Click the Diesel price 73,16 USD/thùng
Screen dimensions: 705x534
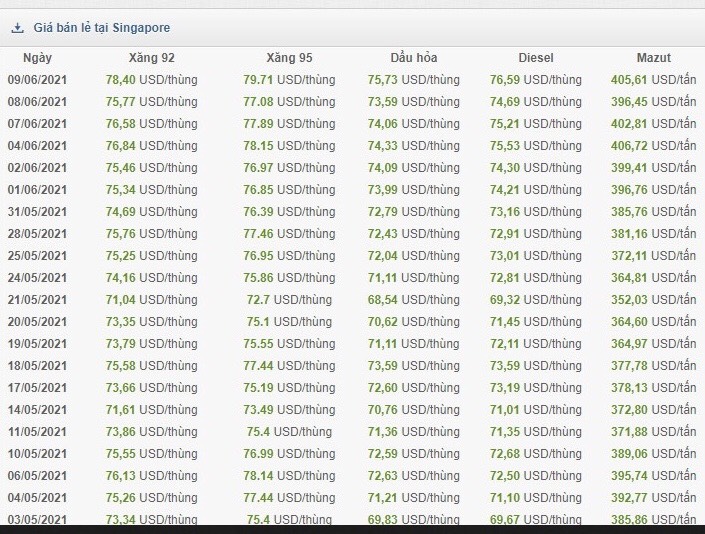(536, 212)
